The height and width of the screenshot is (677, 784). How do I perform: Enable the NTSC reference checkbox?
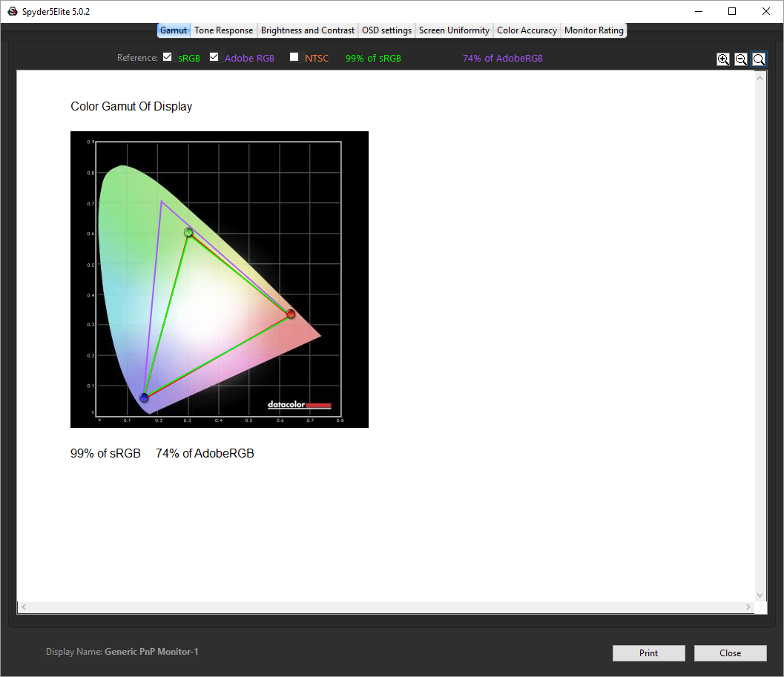294,57
